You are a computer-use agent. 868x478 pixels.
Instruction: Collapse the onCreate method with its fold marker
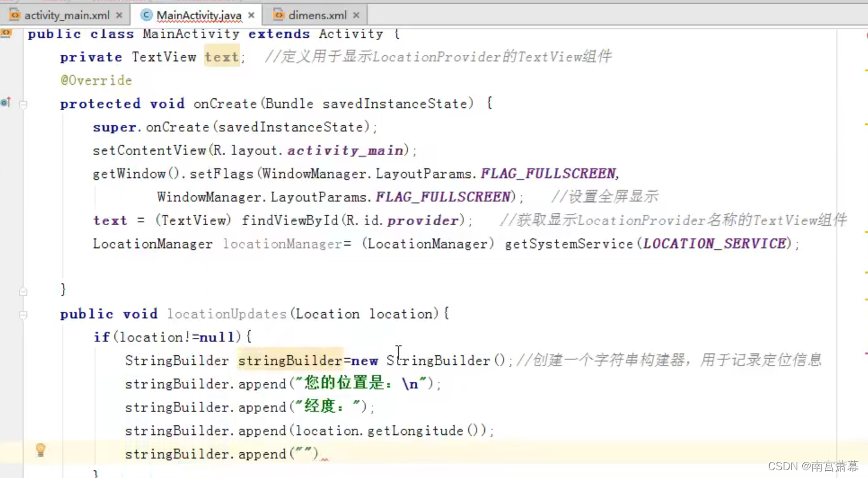(23, 104)
